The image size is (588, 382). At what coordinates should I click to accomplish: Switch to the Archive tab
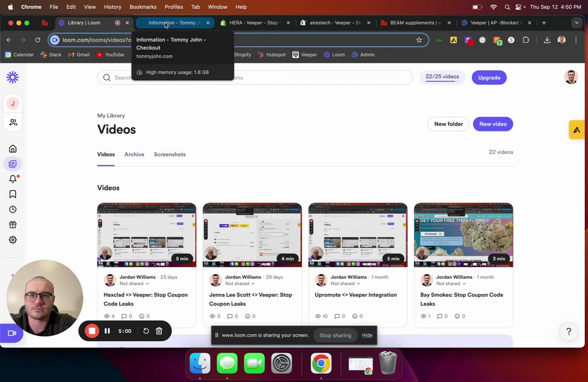(x=134, y=154)
